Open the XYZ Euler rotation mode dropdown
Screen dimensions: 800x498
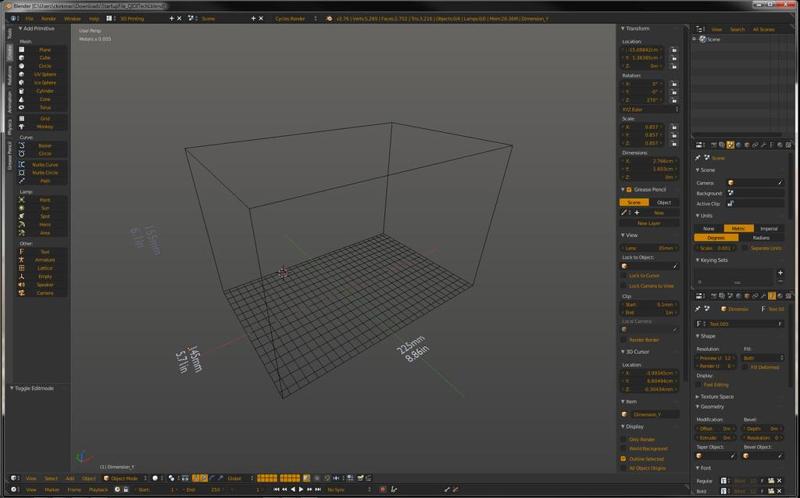[649, 109]
